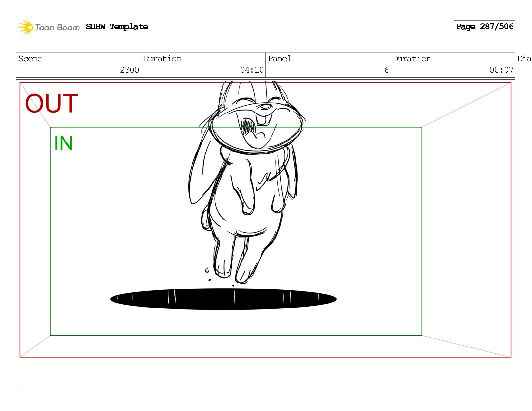Click the green 'IN' camera frame label

click(x=63, y=143)
